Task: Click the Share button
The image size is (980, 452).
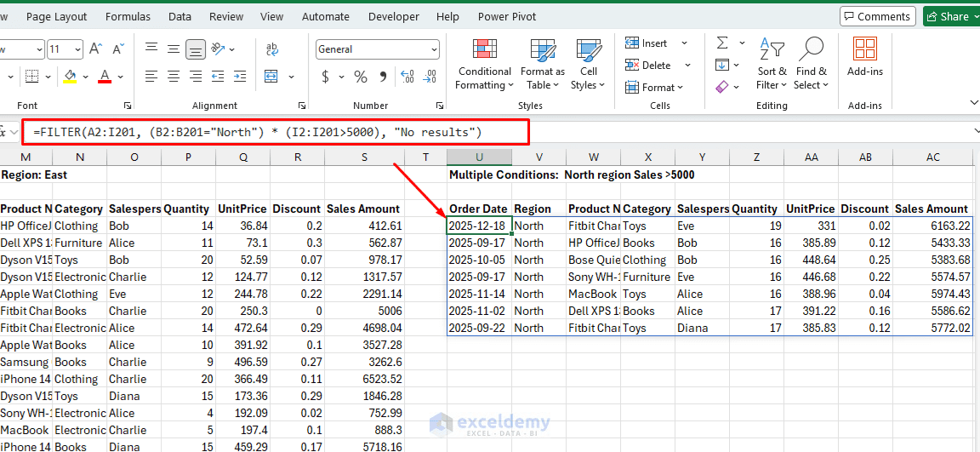Action: pyautogui.click(x=951, y=17)
